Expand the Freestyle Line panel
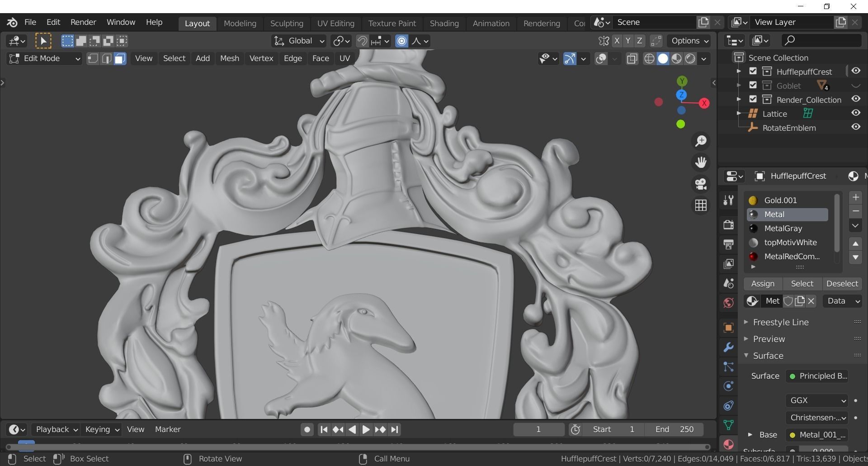Screen dimensions: 868x466 pos(781,323)
